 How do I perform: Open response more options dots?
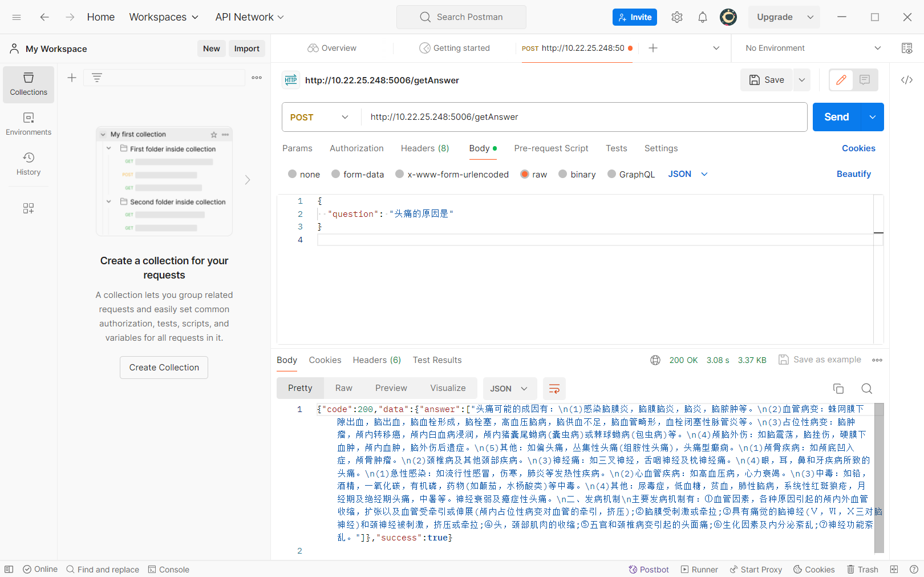coord(877,360)
